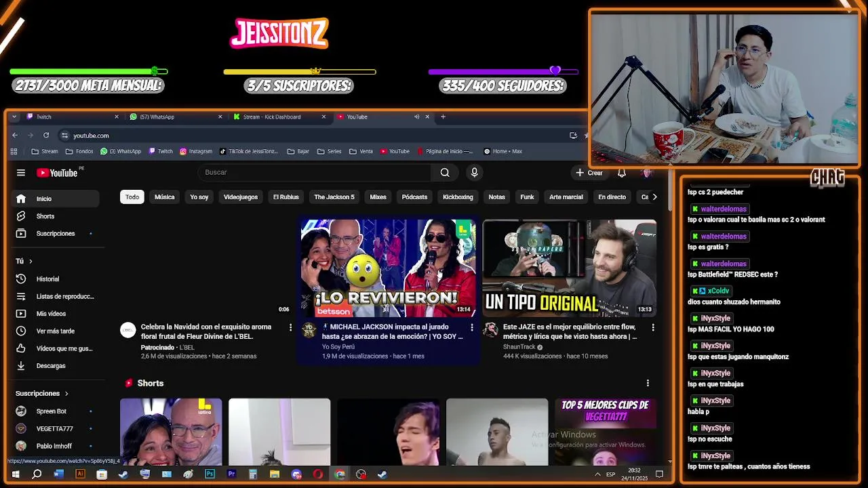Image resolution: width=868 pixels, height=488 pixels.
Task: Mute the YouTube tab audio icon
Action: (x=416, y=117)
